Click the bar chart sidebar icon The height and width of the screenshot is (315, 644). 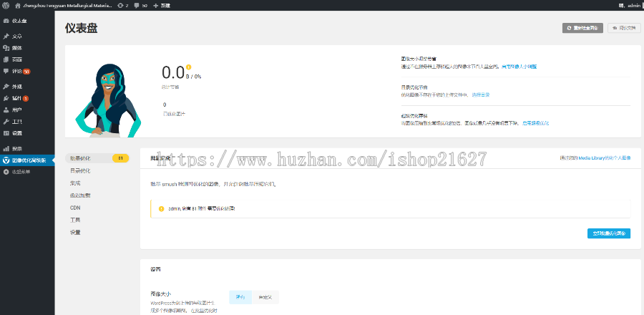[6, 149]
